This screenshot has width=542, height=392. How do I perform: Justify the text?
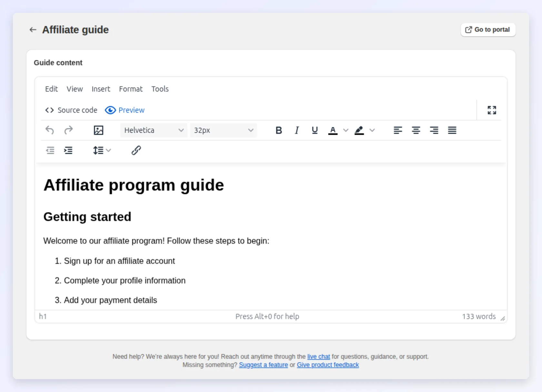click(452, 130)
